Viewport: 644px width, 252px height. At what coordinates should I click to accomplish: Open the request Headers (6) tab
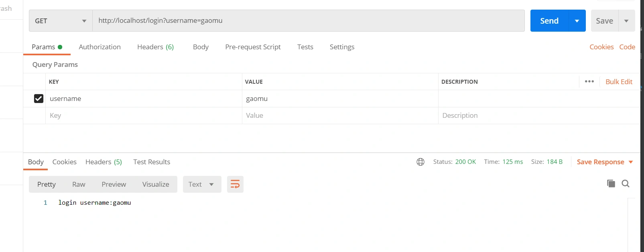(x=155, y=47)
